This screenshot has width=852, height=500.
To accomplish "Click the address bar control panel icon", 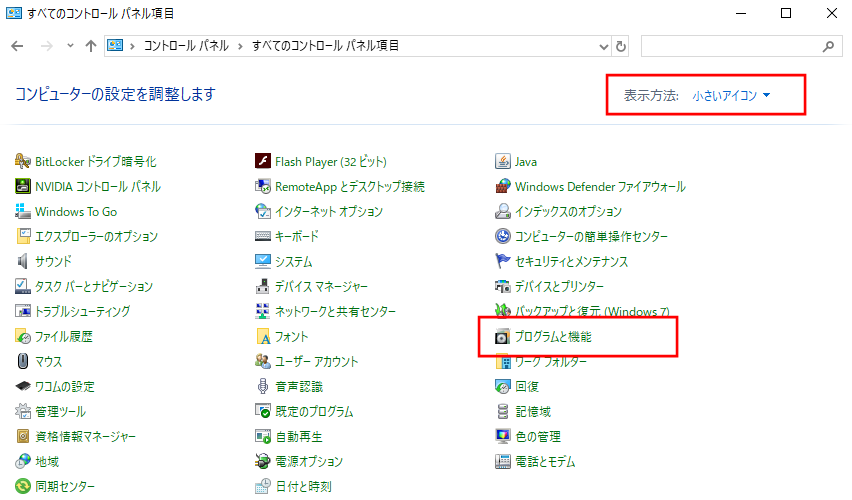I will point(115,46).
